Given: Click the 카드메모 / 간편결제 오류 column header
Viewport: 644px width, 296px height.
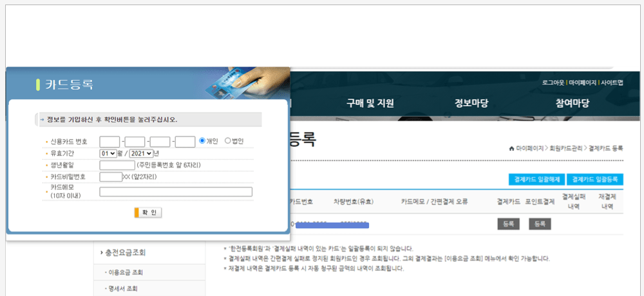Looking at the screenshot, I should 435,202.
